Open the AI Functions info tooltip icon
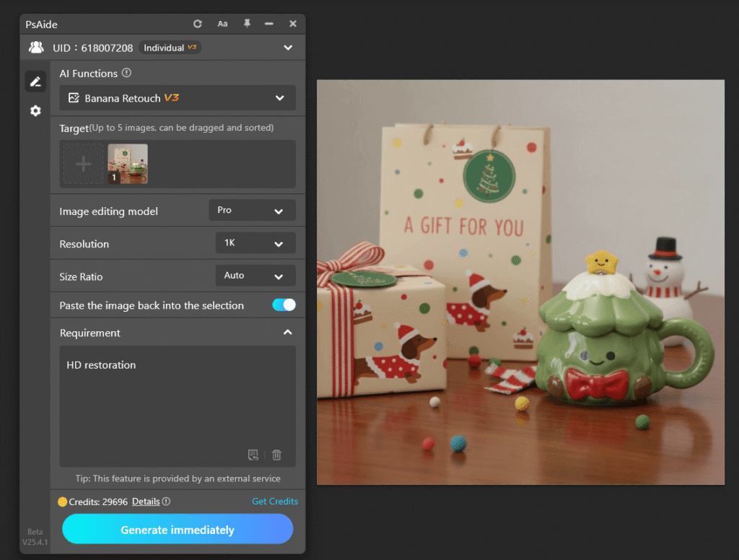 (x=128, y=72)
